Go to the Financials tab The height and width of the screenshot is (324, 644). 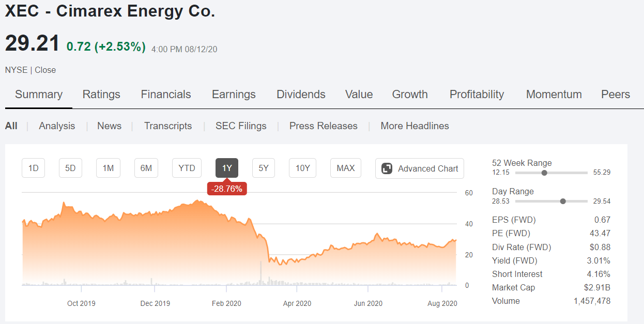click(x=166, y=95)
